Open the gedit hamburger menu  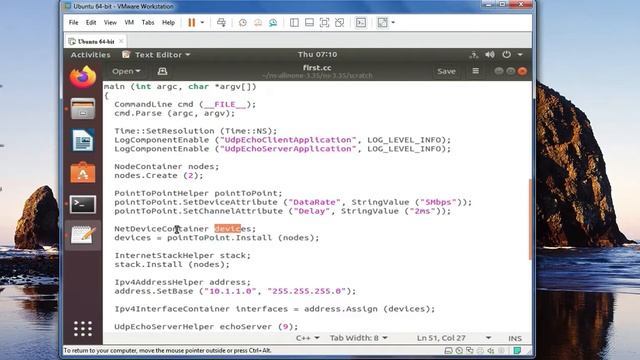476,71
